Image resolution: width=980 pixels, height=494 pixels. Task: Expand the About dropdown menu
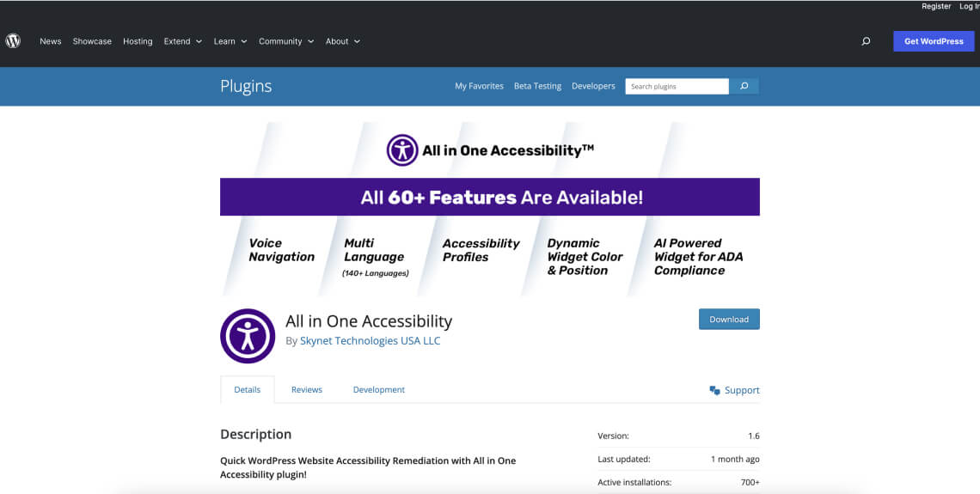click(342, 41)
